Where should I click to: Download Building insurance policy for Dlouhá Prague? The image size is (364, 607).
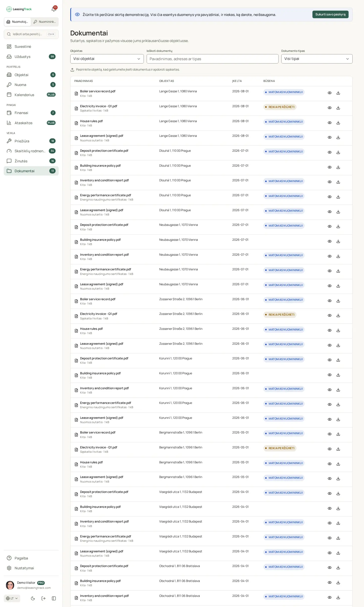point(338,167)
